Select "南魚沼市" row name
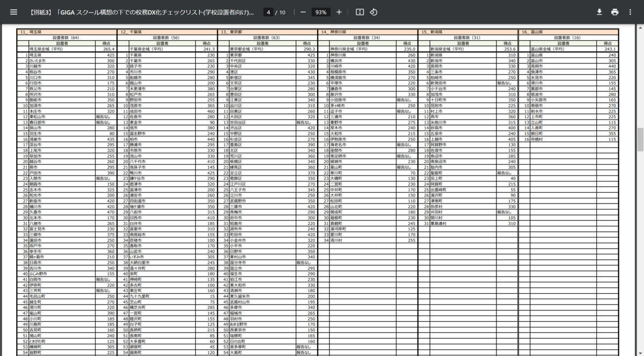The width and height of the screenshot is (644, 356). click(x=438, y=162)
